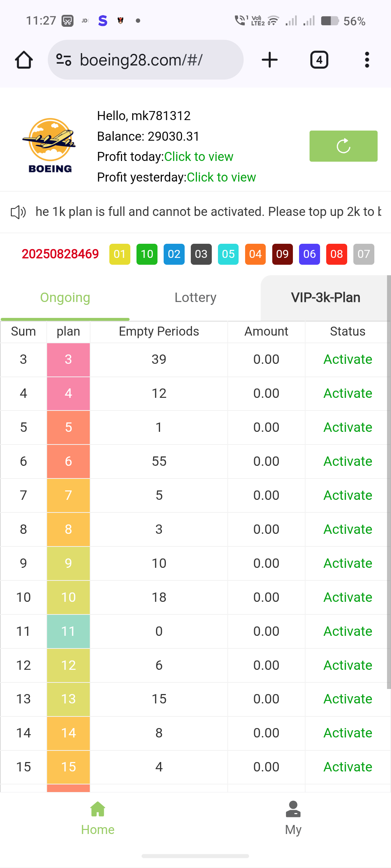View today's profit via Click to view
391x868 pixels.
(198, 157)
